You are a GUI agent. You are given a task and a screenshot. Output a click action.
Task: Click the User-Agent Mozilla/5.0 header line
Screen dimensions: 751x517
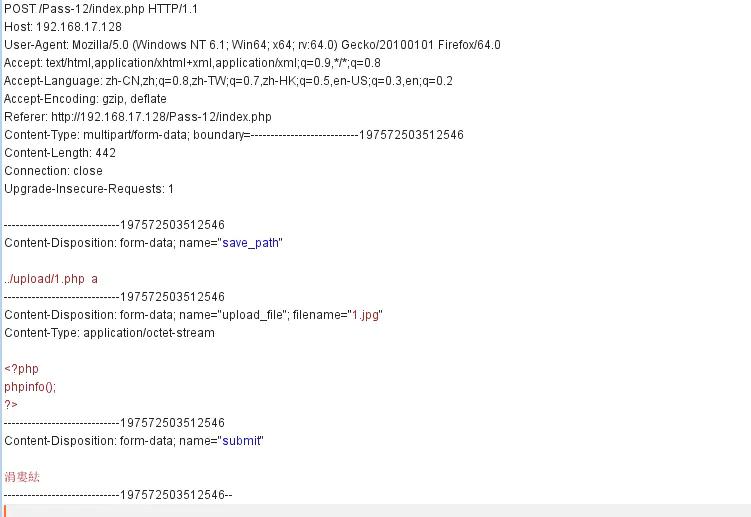(252, 44)
